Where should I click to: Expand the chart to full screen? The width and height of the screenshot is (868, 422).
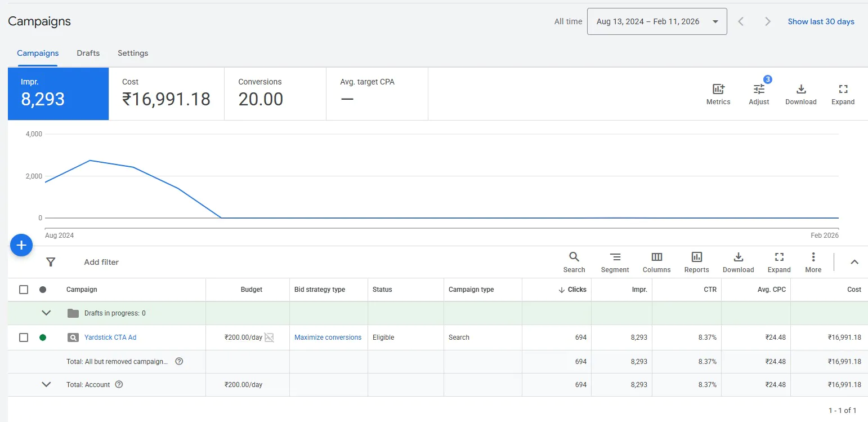[x=843, y=94]
